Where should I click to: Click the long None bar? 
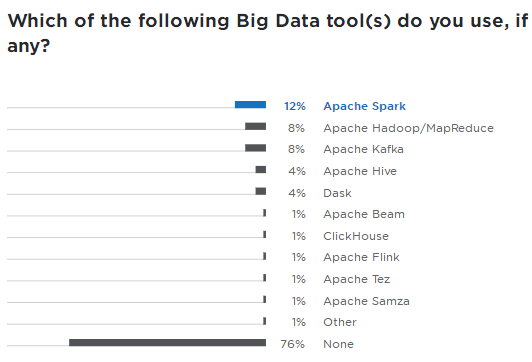tap(168, 342)
